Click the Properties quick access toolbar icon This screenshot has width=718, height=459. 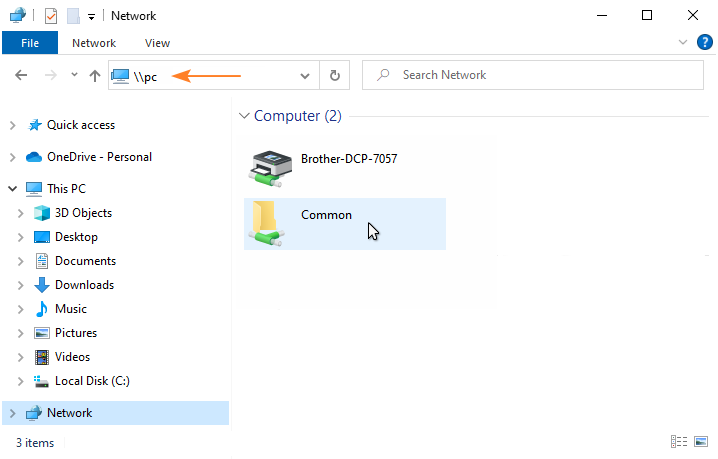point(51,16)
